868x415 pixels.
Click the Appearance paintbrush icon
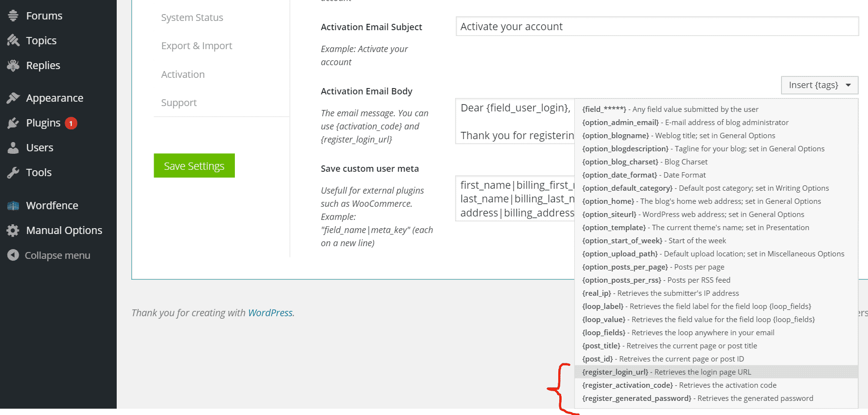13,98
